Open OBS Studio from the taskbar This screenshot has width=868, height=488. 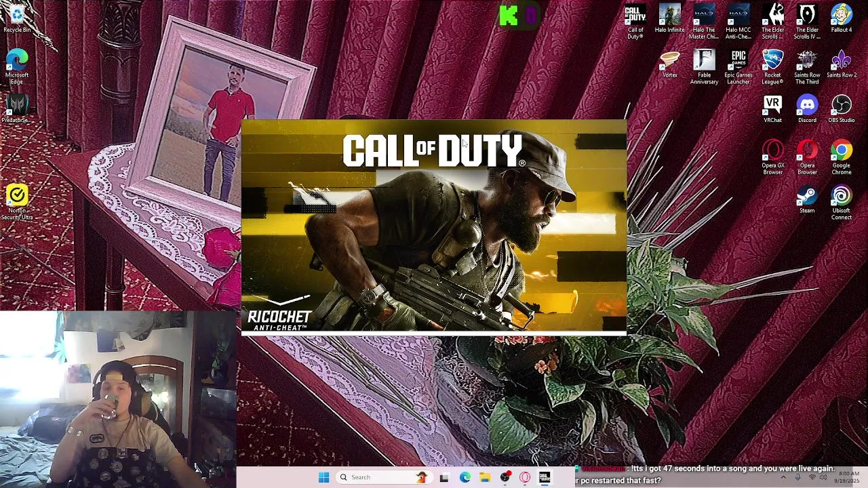tap(505, 477)
